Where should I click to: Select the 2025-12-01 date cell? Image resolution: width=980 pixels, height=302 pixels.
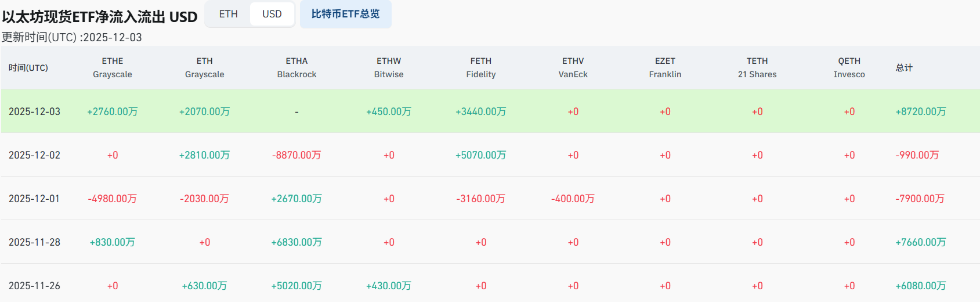35,199
